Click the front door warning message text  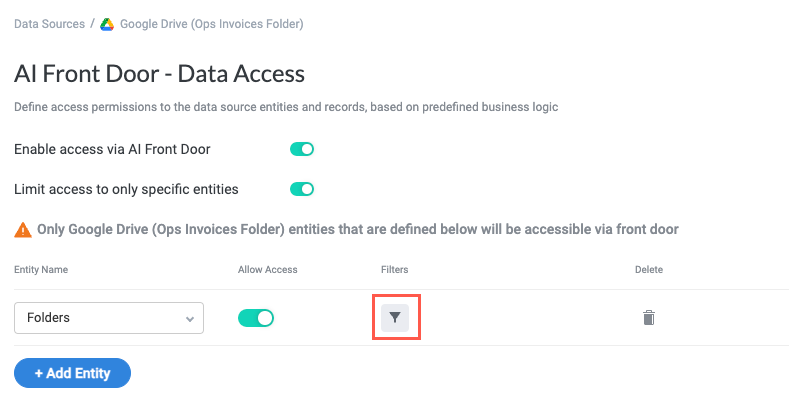pos(358,230)
